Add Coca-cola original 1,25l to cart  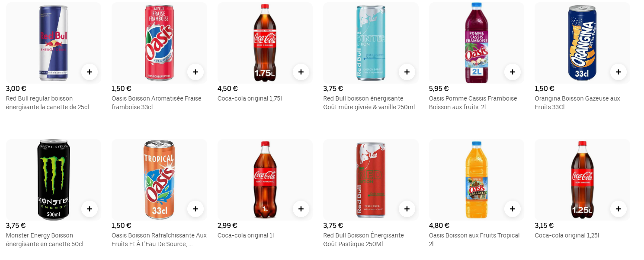(x=618, y=209)
